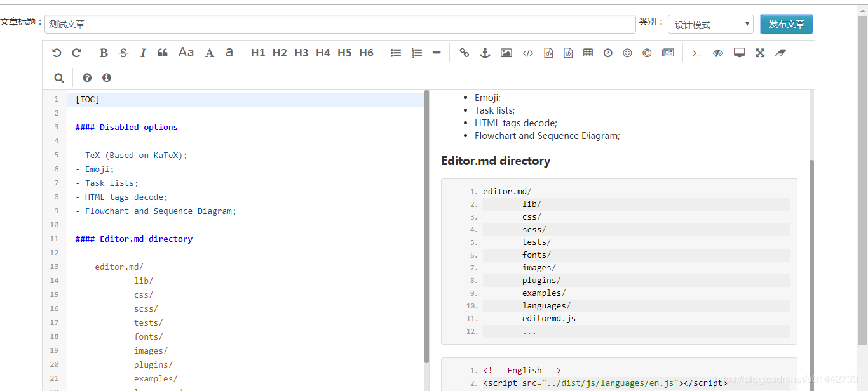Convert selection to uppercase

tap(210, 53)
